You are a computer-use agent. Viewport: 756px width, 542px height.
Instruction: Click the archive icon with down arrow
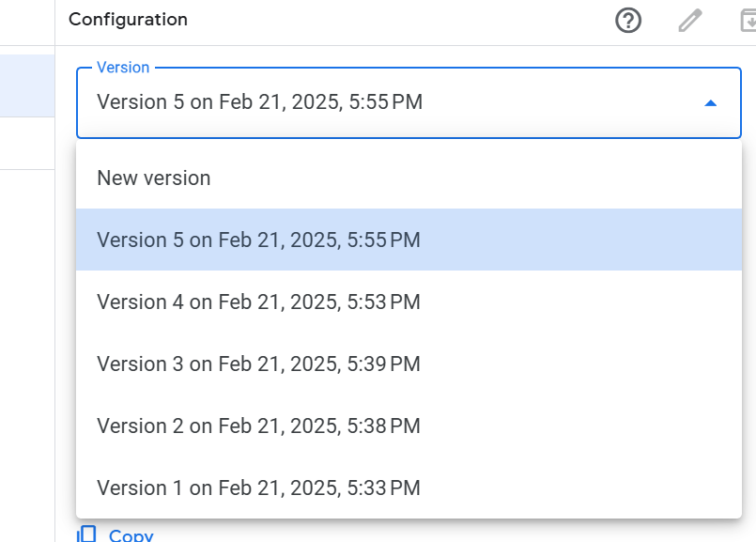[x=746, y=20]
